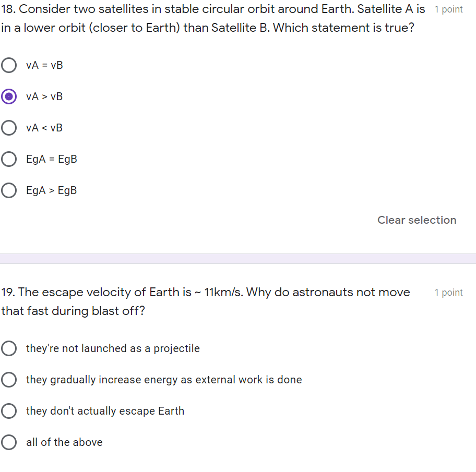Viewport: 476px width, 472px height.
Task: Pick the "EgA = EgB" option
Action: (9, 159)
